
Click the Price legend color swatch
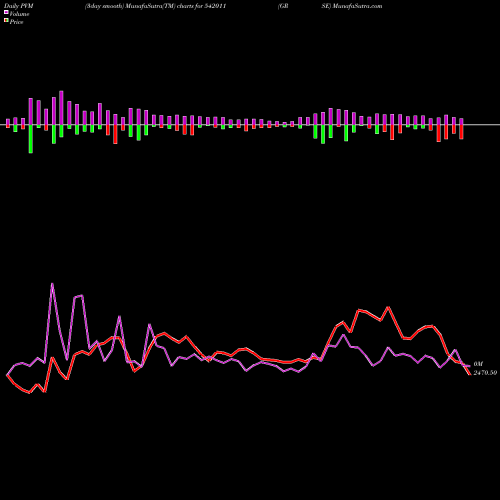[x=6, y=21]
